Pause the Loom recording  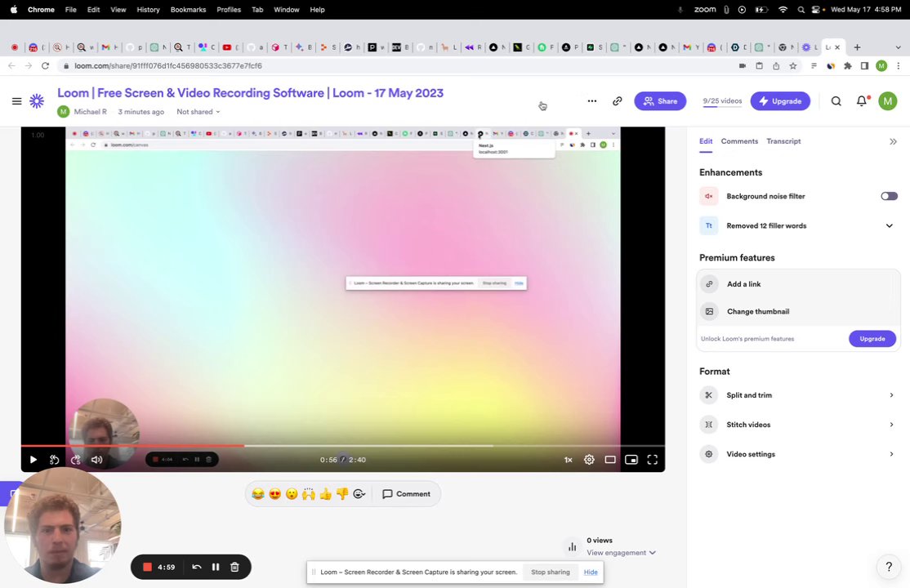click(216, 567)
